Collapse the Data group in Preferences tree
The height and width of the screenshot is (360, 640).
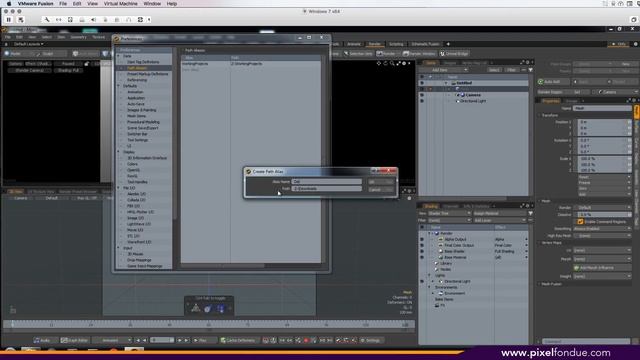coord(119,56)
